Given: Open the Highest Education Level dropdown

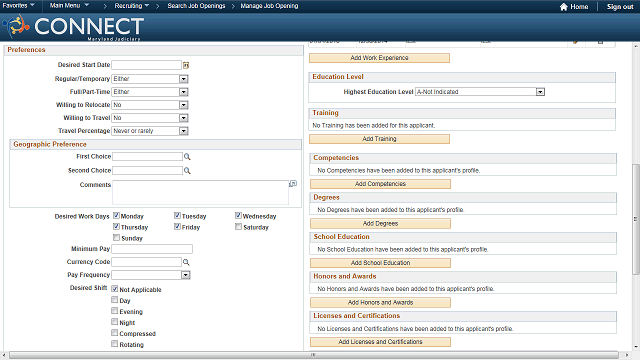Looking at the screenshot, I should pos(480,92).
